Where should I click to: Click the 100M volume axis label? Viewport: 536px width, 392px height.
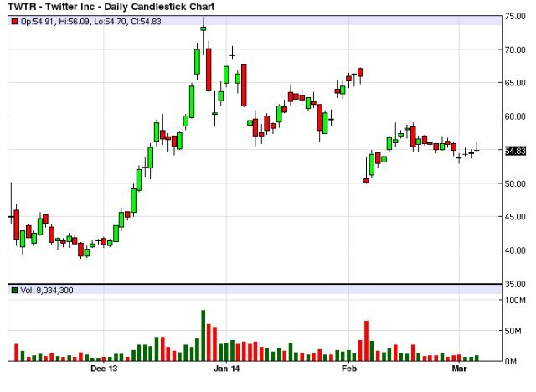(515, 301)
